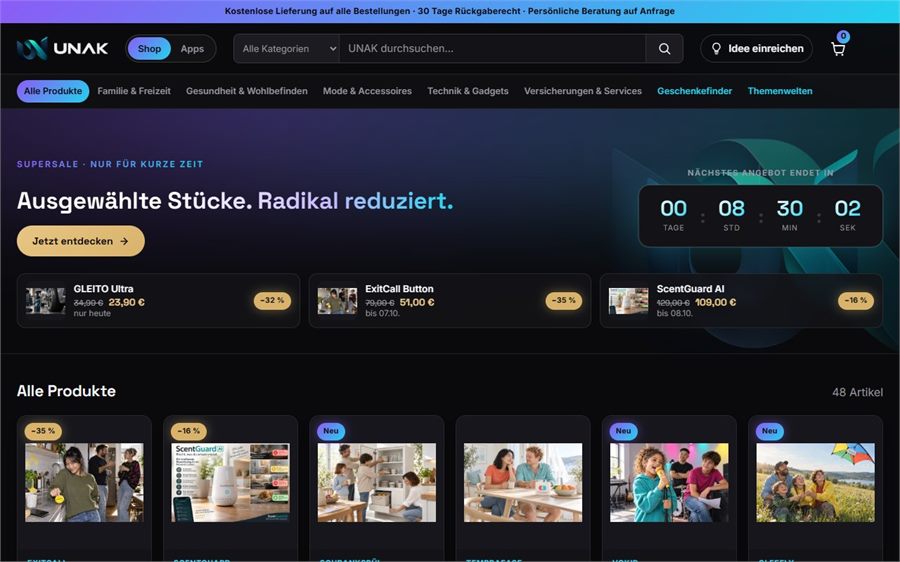
Task: Open the ScentGuard AI product grid image
Action: (230, 482)
